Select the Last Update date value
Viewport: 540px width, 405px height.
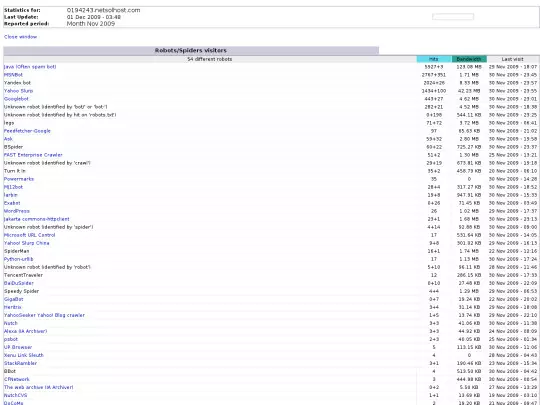point(94,17)
